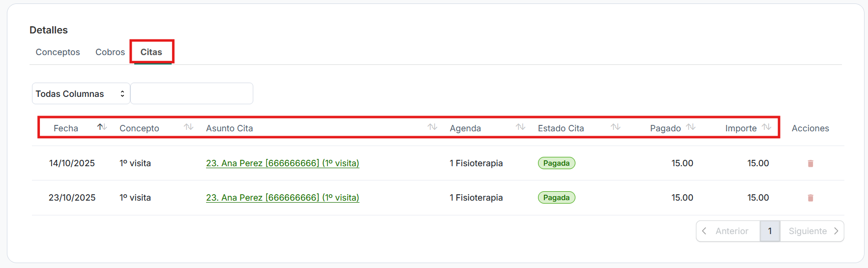The width and height of the screenshot is (868, 268).
Task: Click the Pagado sort arrows icon
Action: pyautogui.click(x=691, y=127)
